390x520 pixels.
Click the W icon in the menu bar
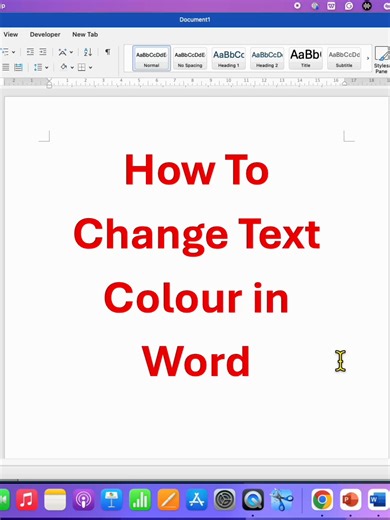pos(331,6)
